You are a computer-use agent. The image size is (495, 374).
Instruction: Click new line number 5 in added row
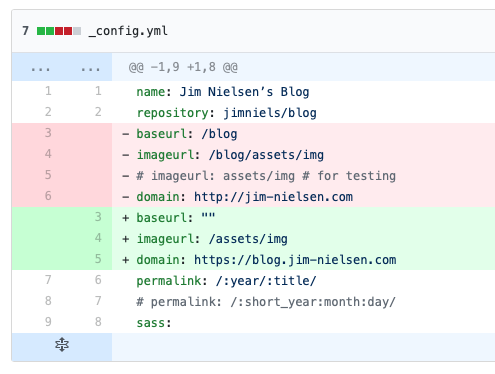coord(98,259)
